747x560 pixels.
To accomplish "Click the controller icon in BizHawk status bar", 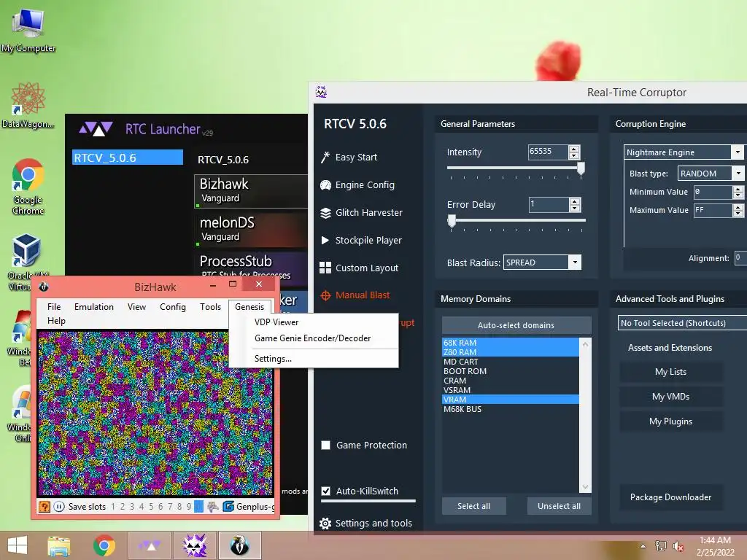I will 213,506.
